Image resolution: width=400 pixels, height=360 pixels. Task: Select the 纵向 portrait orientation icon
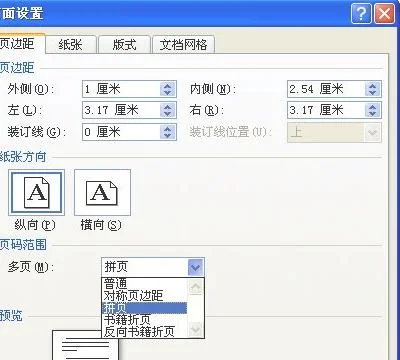(36, 192)
